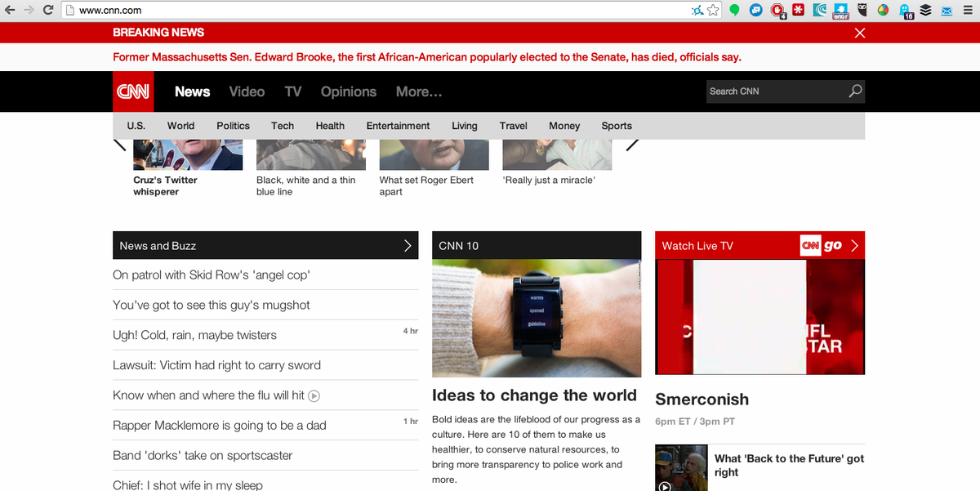
Task: Click the Watch Live TV video preview
Action: point(759,317)
